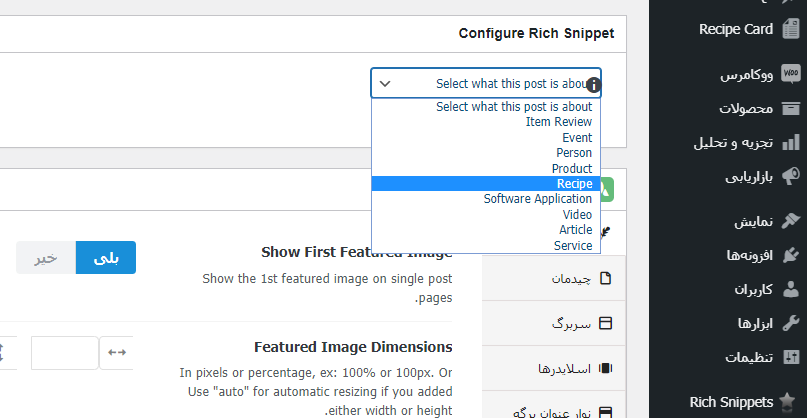
Task: Select Item Review from the dropdown
Action: (x=486, y=122)
